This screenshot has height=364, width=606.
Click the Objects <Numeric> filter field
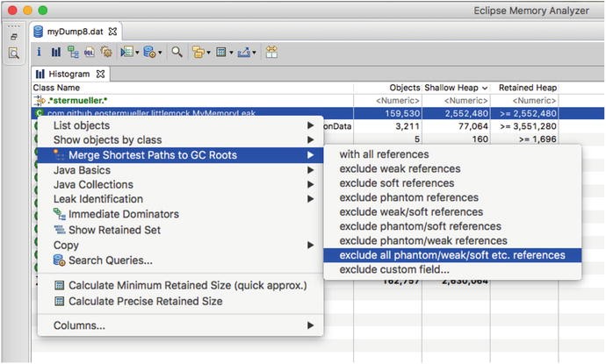(x=387, y=101)
